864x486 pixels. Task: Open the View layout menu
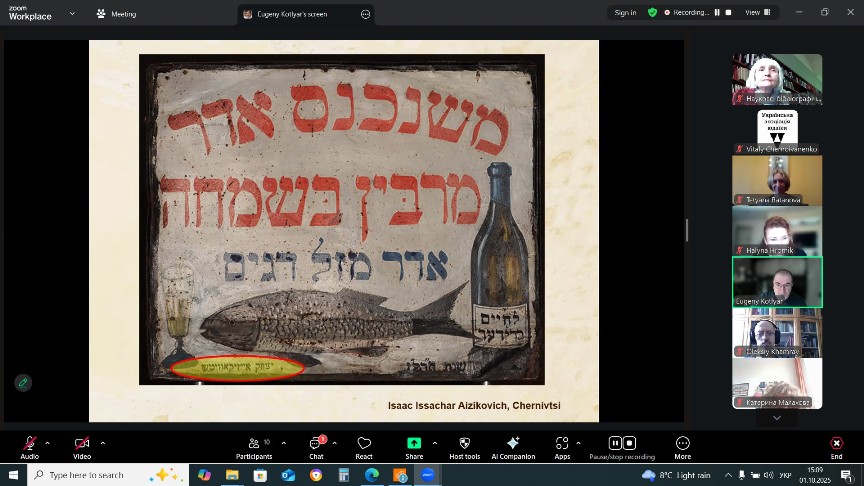755,13
